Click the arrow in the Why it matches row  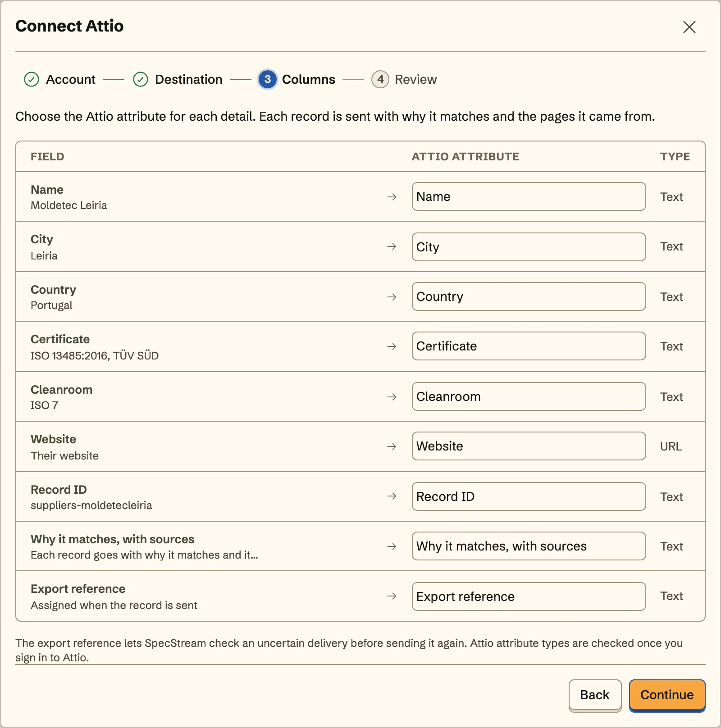pyautogui.click(x=392, y=546)
